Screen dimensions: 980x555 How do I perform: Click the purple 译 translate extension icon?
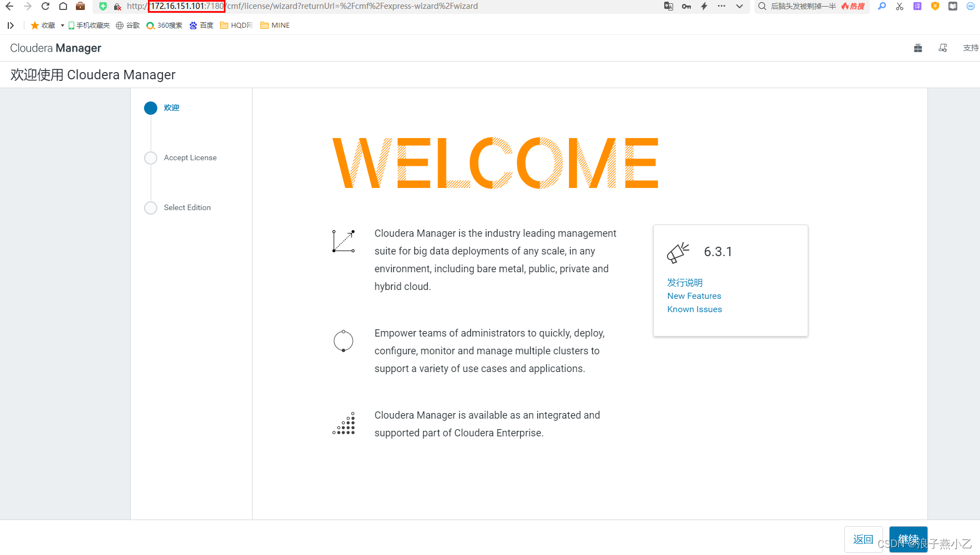[917, 7]
